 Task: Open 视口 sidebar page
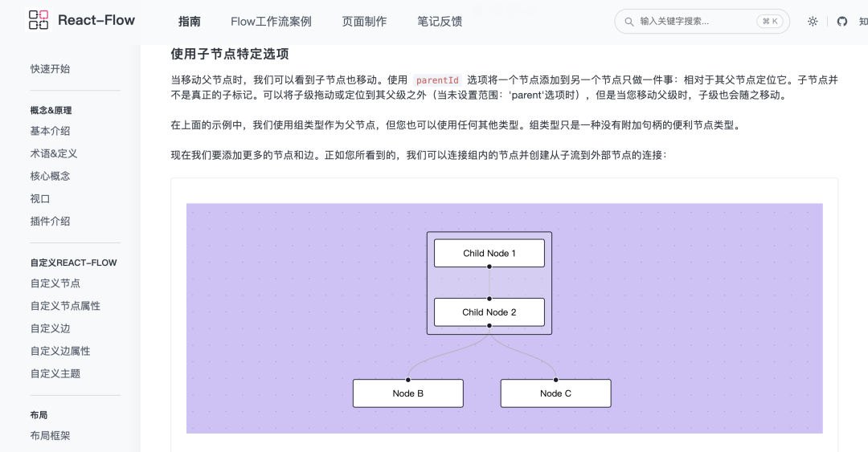click(40, 198)
